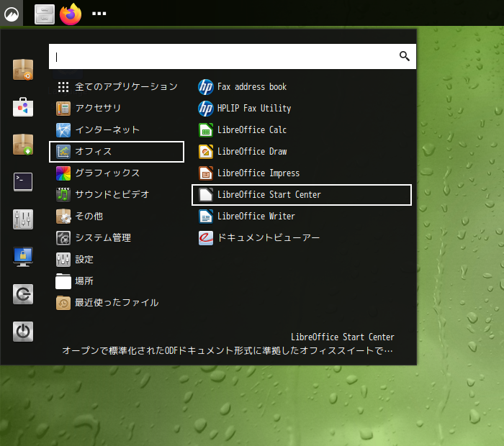
Task: Click the LibreOffice Start Center document icon
Action: 206,195
